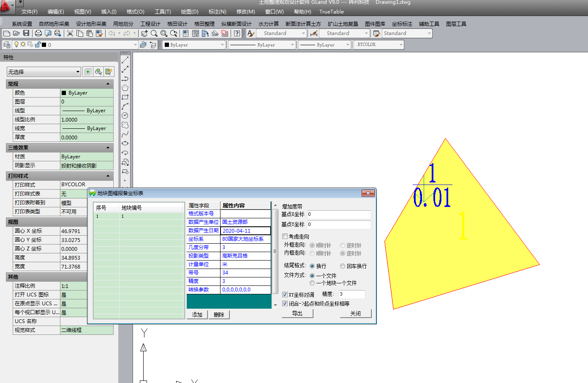Open the 绘图(D) menu

pyautogui.click(x=190, y=12)
